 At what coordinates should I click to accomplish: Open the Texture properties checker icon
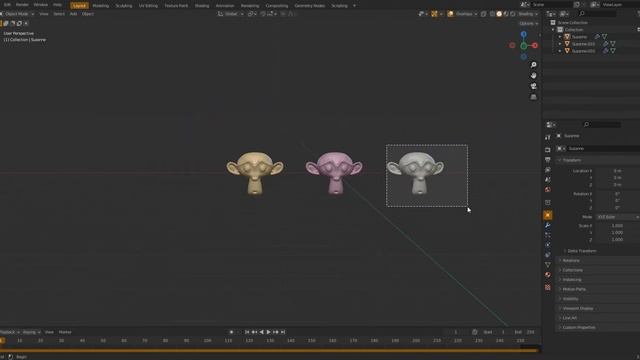(548, 287)
